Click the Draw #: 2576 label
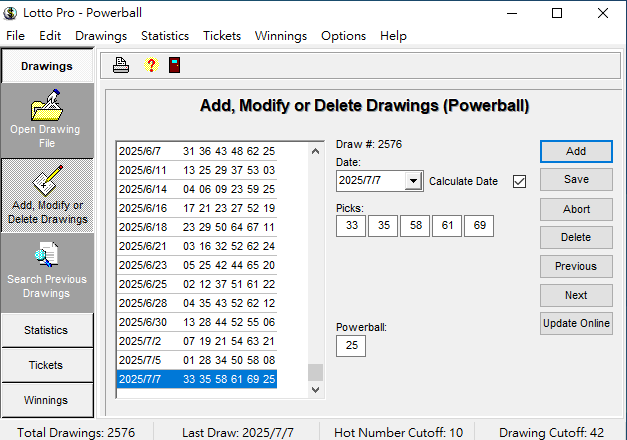 tap(369, 144)
